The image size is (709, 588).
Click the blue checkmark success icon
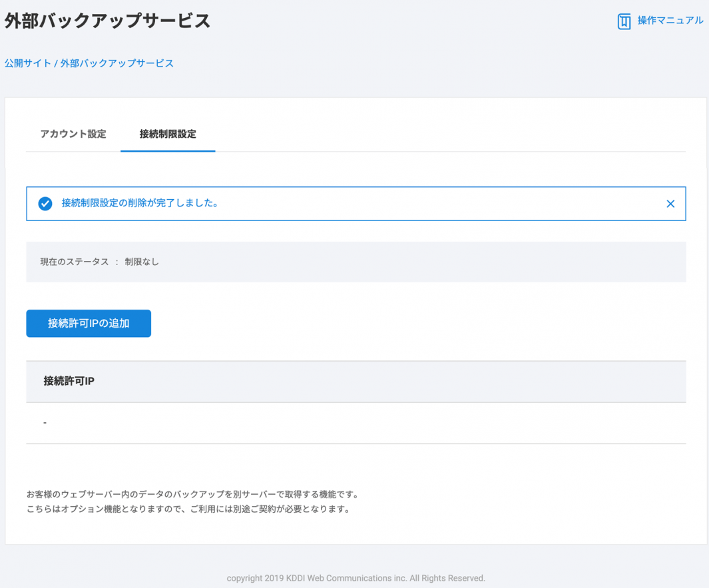tap(45, 204)
